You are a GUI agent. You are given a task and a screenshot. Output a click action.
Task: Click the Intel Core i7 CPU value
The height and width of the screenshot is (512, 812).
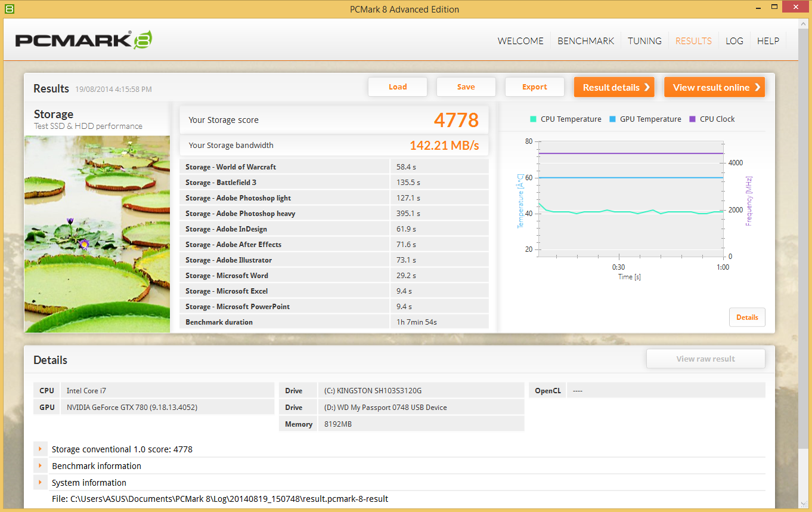86,391
